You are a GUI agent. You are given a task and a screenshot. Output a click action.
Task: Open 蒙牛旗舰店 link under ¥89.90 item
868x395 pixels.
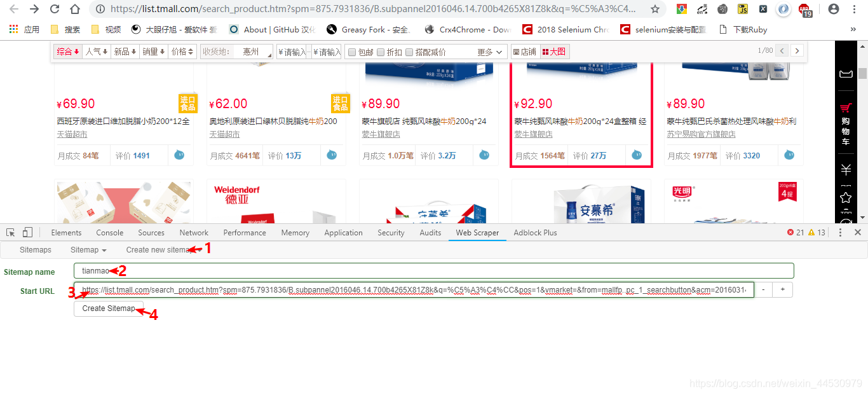click(381, 134)
